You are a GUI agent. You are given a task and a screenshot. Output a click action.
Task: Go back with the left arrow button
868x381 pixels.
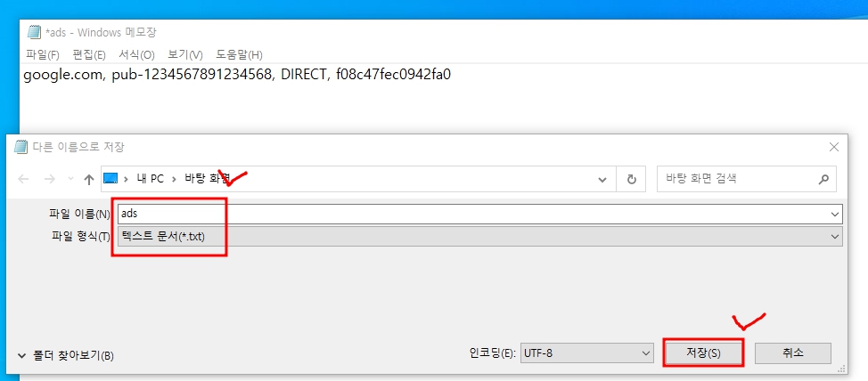point(23,179)
